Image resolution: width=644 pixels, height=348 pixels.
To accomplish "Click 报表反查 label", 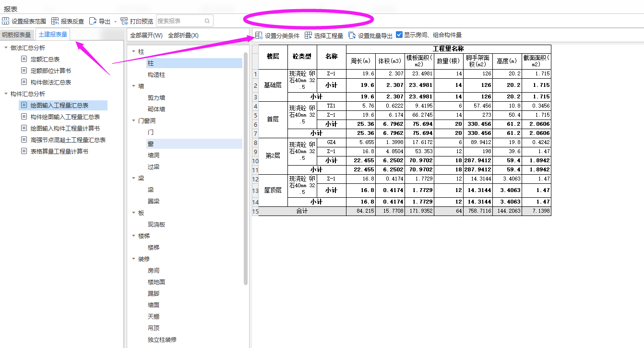I will coord(72,22).
